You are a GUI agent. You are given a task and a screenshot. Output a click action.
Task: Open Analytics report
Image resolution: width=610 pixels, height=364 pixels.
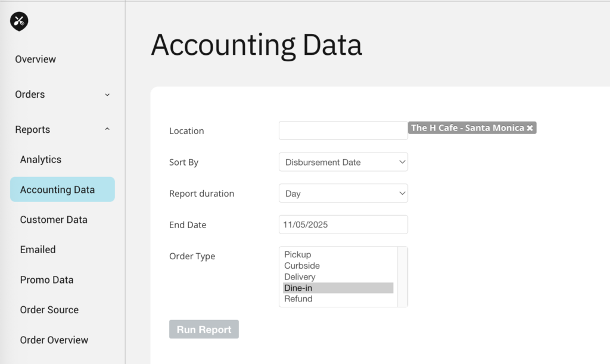click(x=41, y=160)
